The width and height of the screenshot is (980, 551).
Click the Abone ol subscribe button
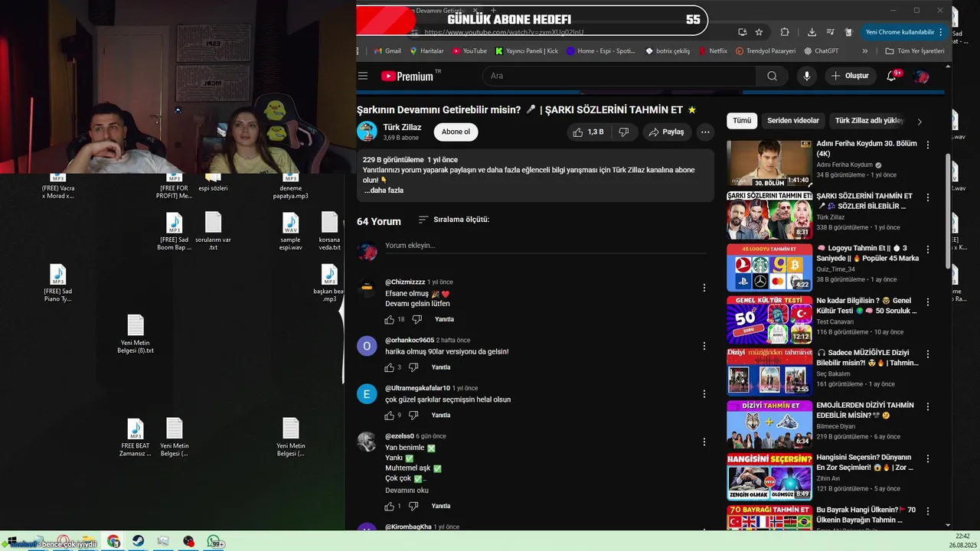(x=456, y=132)
